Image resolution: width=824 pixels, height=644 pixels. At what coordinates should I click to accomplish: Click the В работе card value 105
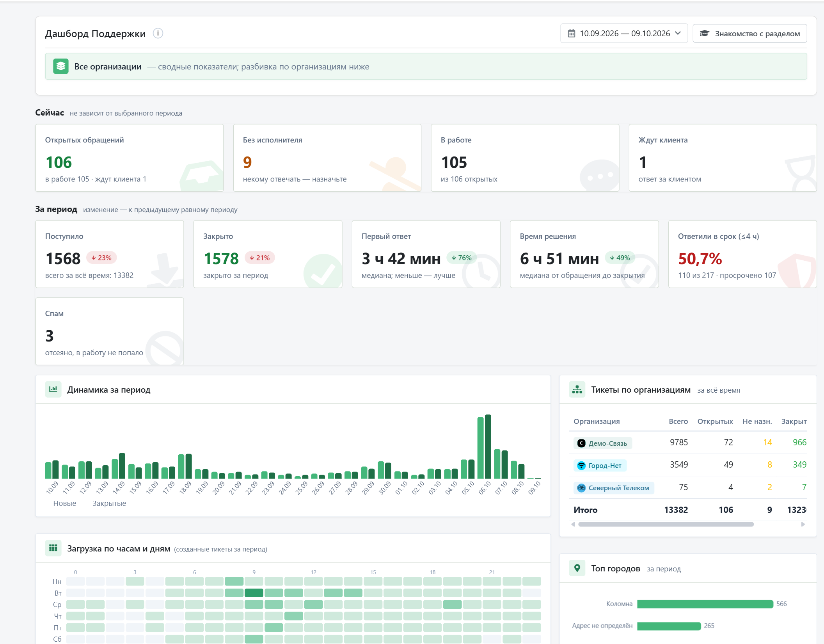454,162
